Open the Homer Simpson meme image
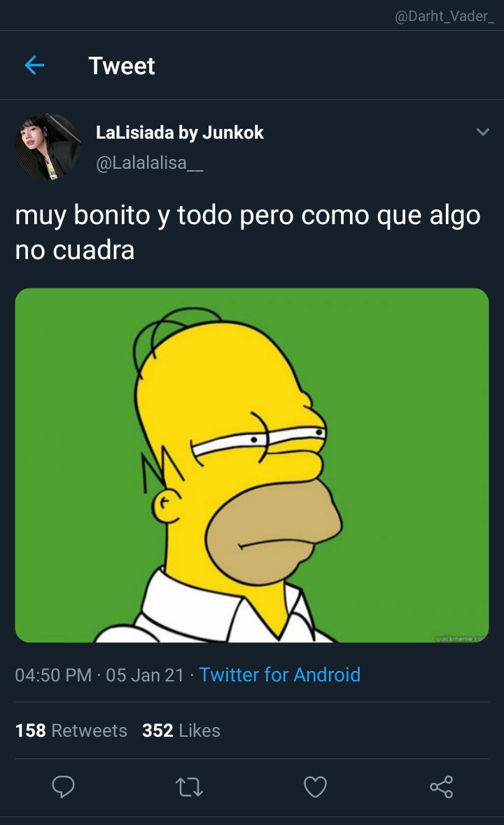Viewport: 504px width, 825px height. pyautogui.click(x=252, y=465)
